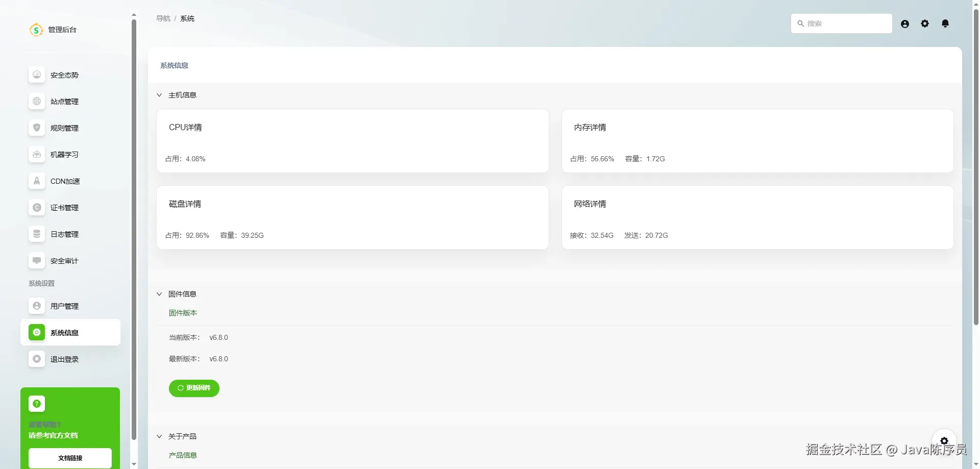Open the 文档链接 button

(x=70, y=458)
